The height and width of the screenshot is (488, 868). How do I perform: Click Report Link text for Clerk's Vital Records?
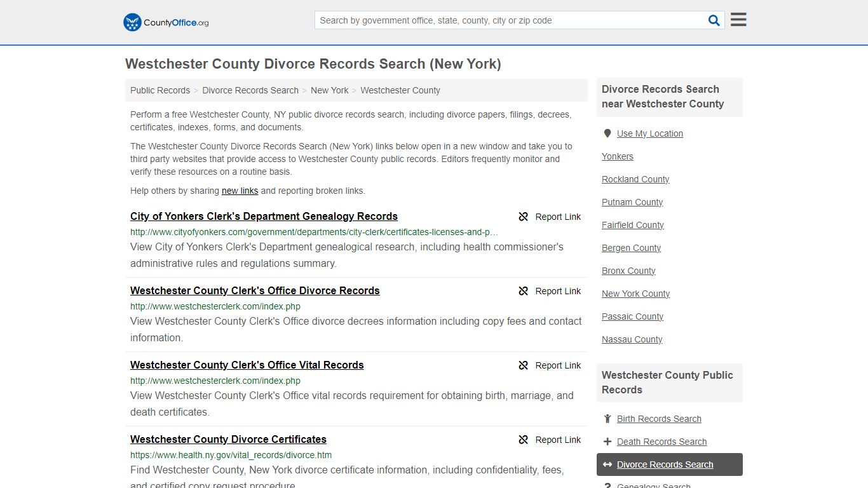[558, 365]
